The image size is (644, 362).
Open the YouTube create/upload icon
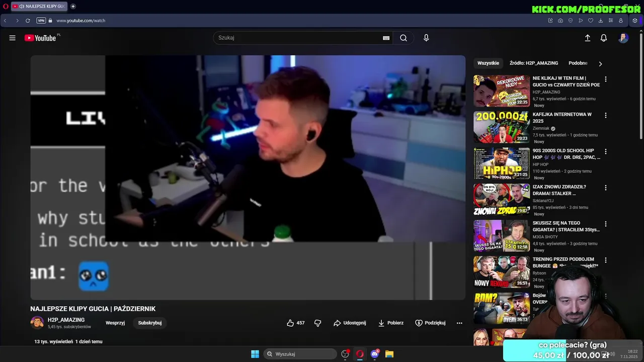click(x=587, y=38)
